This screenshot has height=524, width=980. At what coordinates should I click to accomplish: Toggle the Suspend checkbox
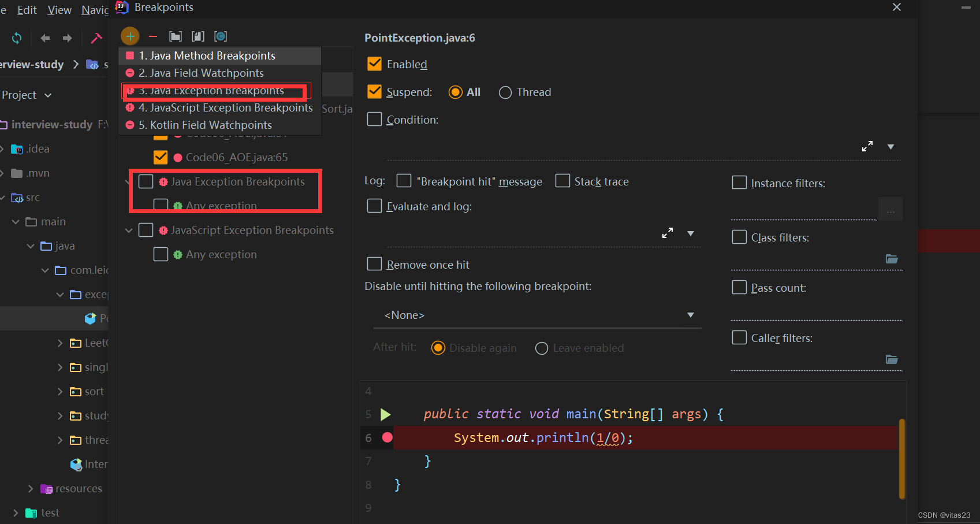tap(374, 91)
